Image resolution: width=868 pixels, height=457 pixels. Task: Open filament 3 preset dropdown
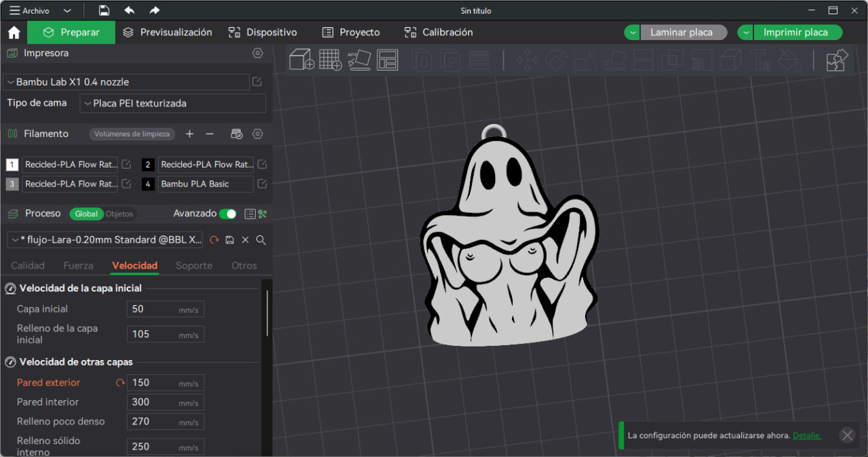click(70, 184)
